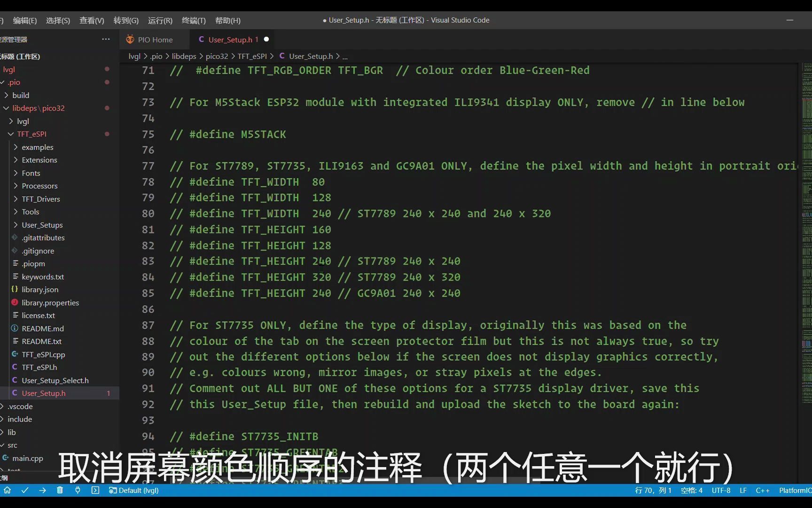Open explorer panel more actions ellipsis
812x508 pixels.
106,40
